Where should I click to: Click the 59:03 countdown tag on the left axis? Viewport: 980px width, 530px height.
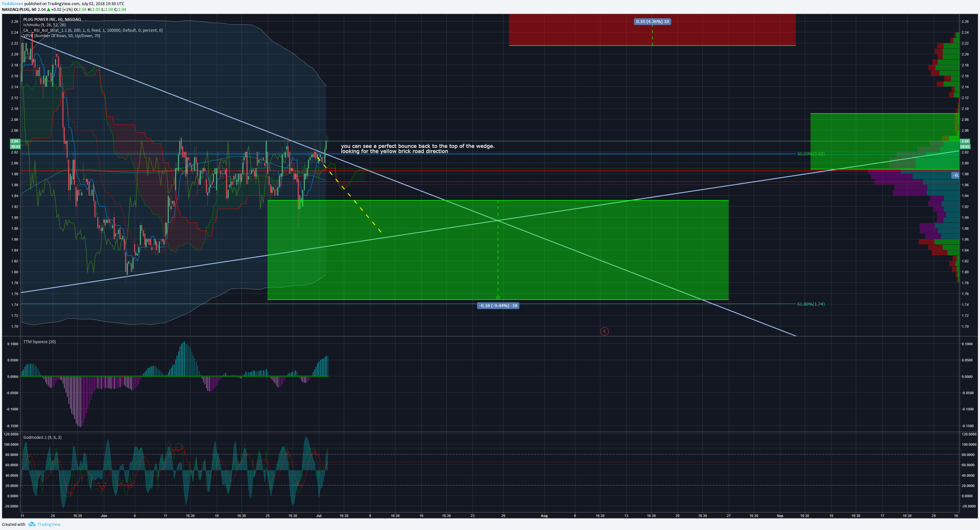pyautogui.click(x=15, y=147)
